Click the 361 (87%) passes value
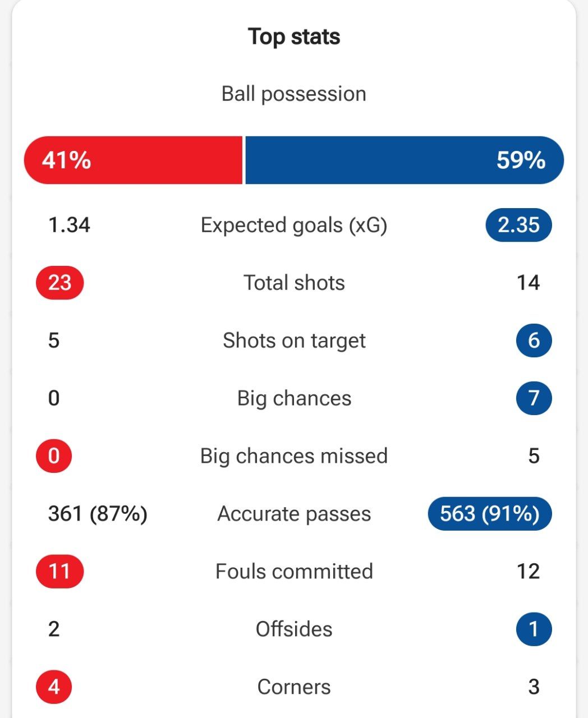The image size is (588, 718). tap(98, 514)
